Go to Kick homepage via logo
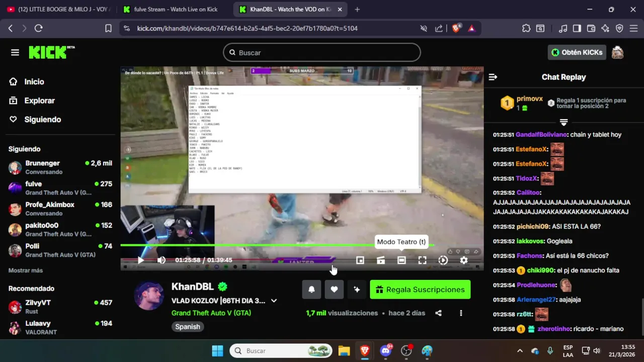The image size is (644, 362). [x=51, y=52]
